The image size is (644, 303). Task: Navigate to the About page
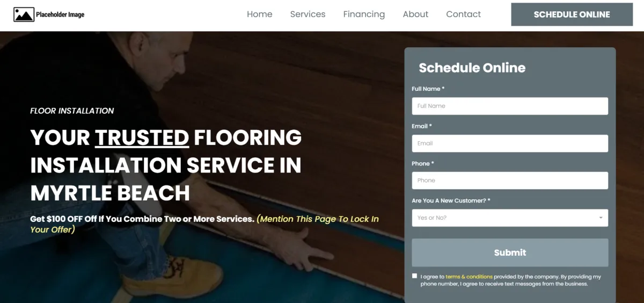(415, 15)
